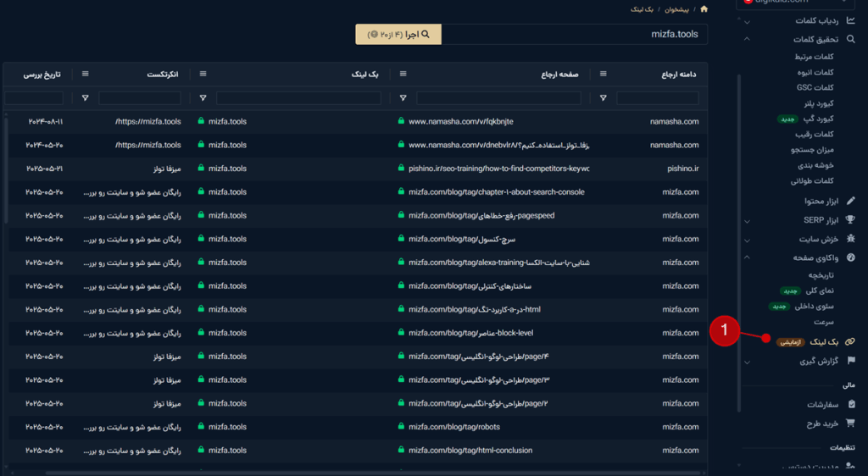
Task: Select the کیورد گپ sidebar item
Action: [818, 119]
